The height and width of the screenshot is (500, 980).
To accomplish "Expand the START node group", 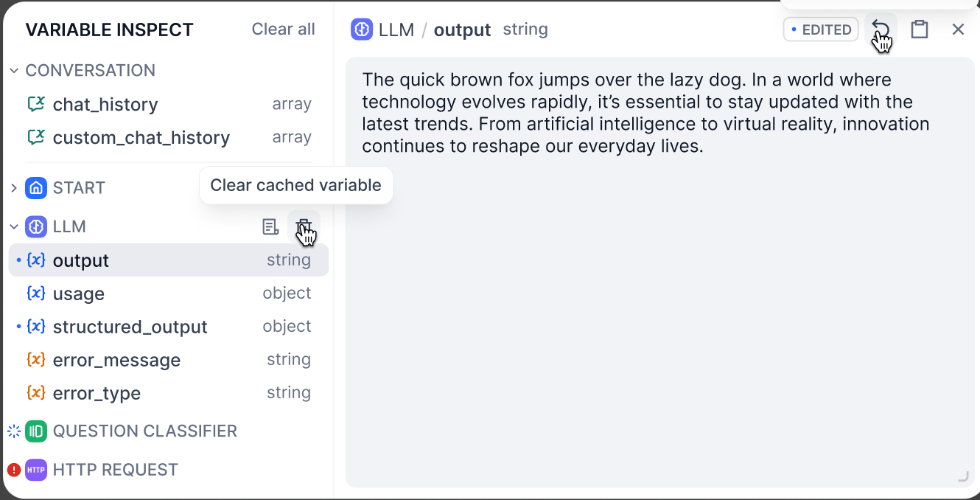I will 14,188.
